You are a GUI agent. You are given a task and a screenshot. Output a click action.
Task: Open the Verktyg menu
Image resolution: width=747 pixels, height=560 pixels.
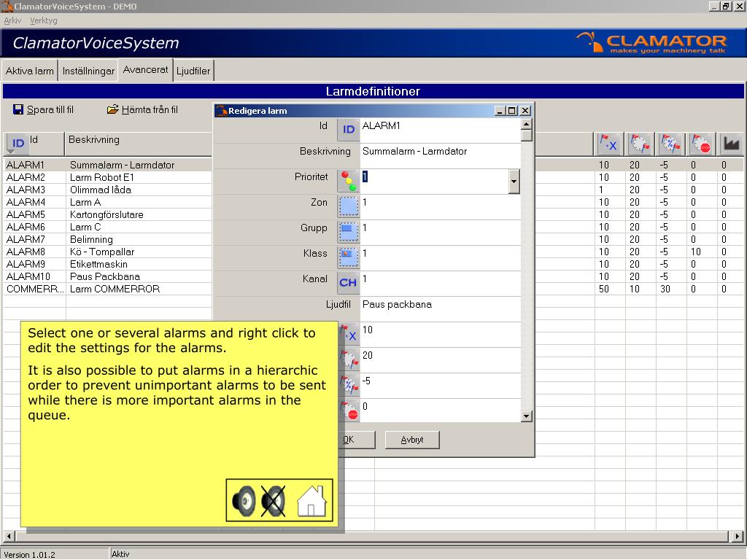pyautogui.click(x=43, y=20)
